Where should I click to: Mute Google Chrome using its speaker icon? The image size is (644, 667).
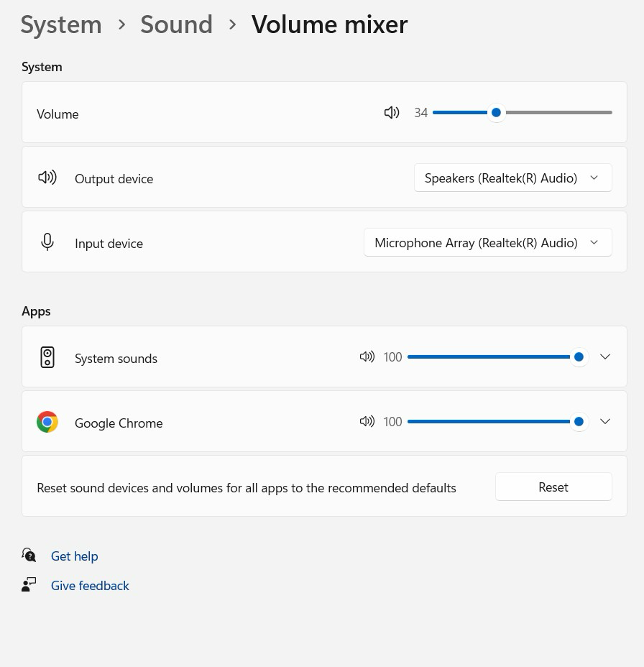[367, 422]
